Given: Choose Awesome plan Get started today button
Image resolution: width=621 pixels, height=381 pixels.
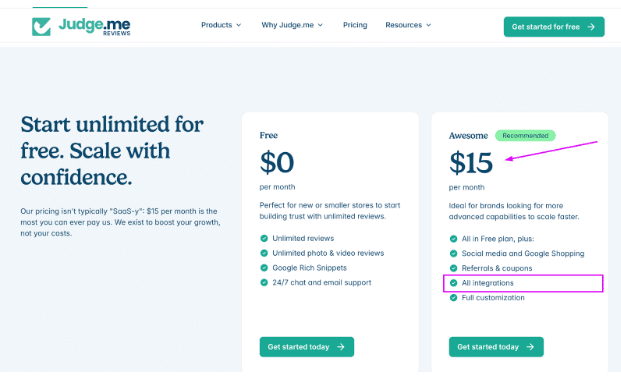Looking at the screenshot, I should coord(496,347).
